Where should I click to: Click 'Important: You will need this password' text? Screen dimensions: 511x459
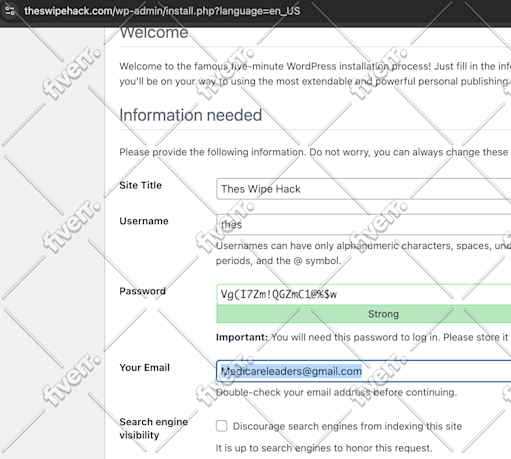363,337
